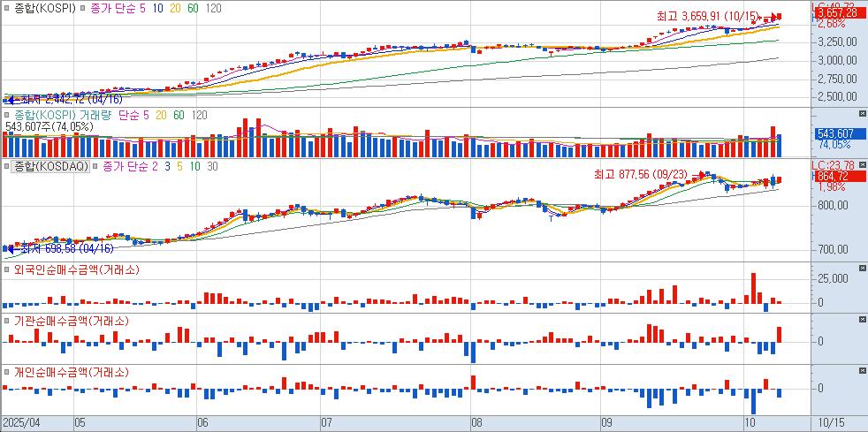Screen dimensions: 868x432
Task: Click volume moving average 20 label
Action: [162, 115]
